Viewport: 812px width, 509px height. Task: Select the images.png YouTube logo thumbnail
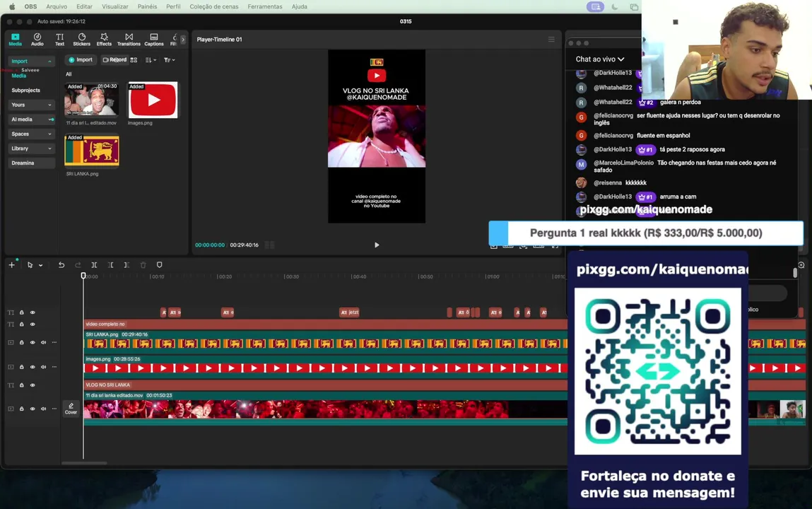point(153,100)
